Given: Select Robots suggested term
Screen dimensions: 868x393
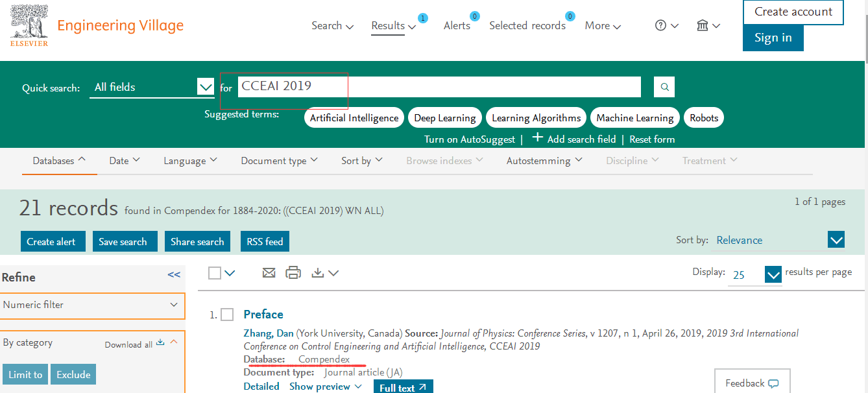Looking at the screenshot, I should pos(704,117).
